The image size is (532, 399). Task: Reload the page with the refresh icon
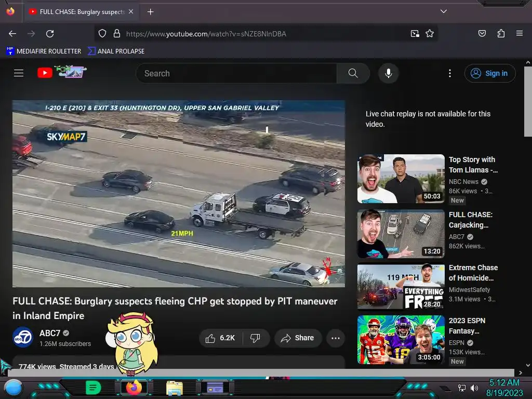[50, 34]
